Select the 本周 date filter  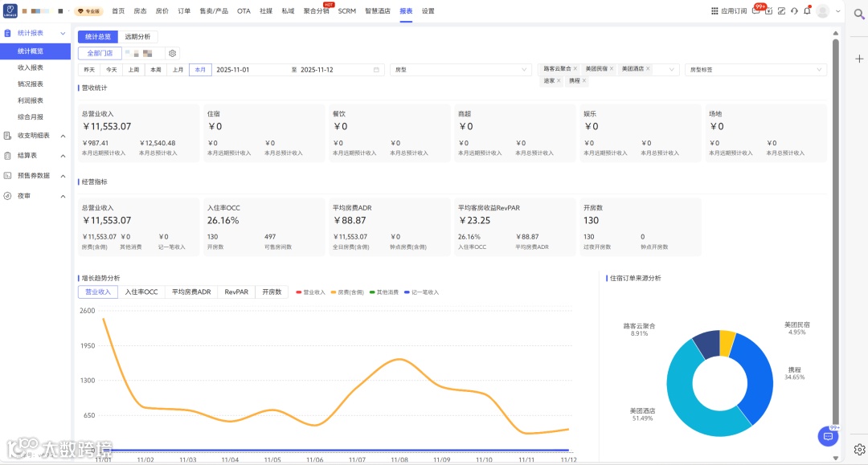(x=156, y=70)
